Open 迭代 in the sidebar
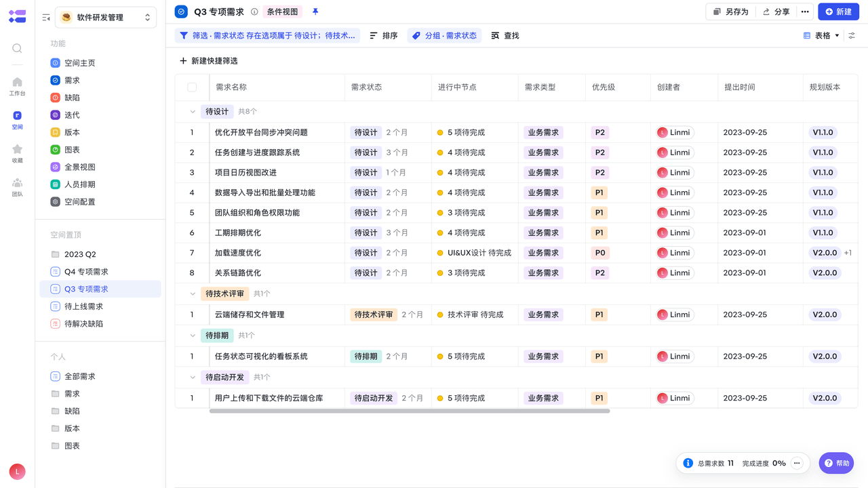The height and width of the screenshot is (488, 868). [x=65, y=115]
